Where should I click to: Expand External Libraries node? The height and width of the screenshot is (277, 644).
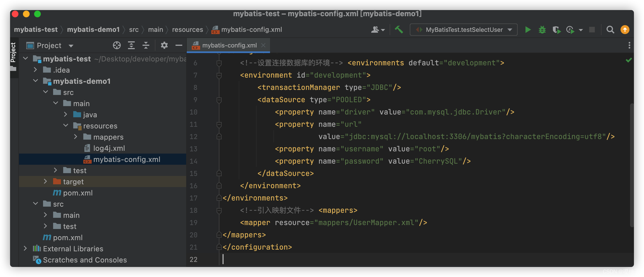pyautogui.click(x=25, y=249)
